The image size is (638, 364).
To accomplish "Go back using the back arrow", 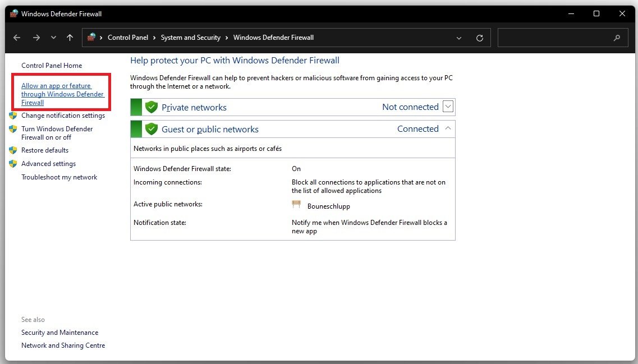I will tap(17, 38).
